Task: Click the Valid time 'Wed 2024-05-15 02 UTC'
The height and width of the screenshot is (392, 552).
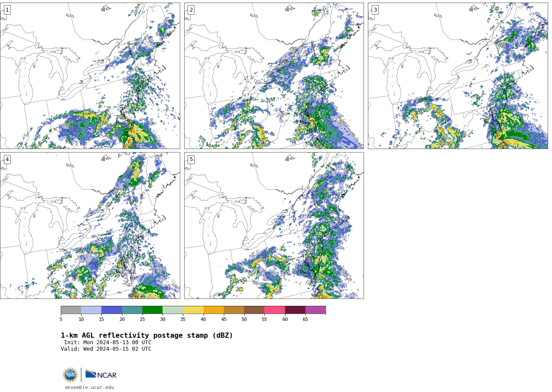Action: [117, 349]
